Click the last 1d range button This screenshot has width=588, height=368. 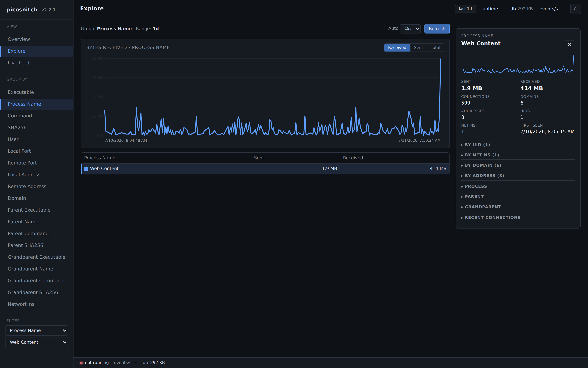click(465, 9)
